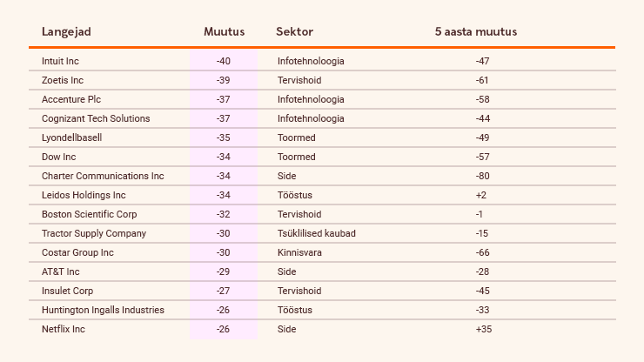The image size is (644, 362).
Task: Click the Langejad column header
Action: tap(66, 31)
